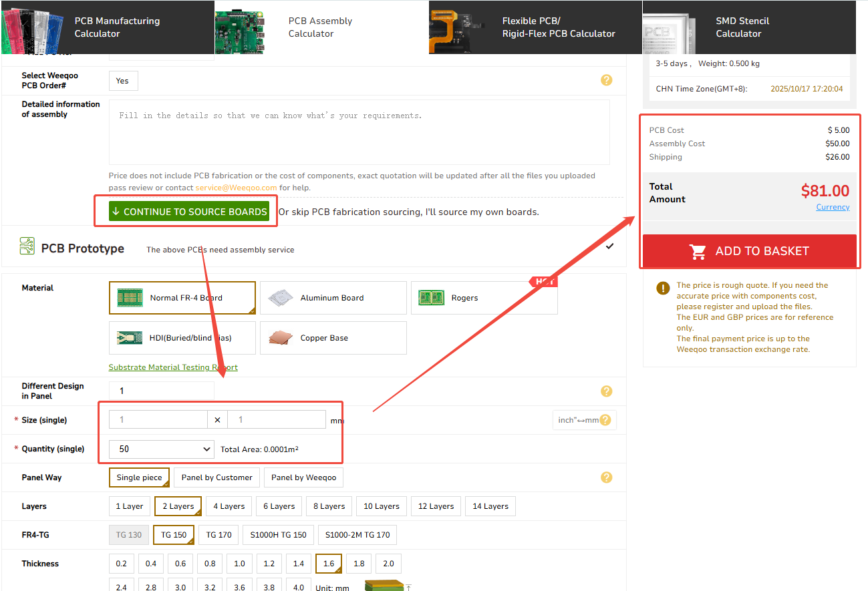
Task: Choose Panel by Customer option
Action: click(216, 477)
